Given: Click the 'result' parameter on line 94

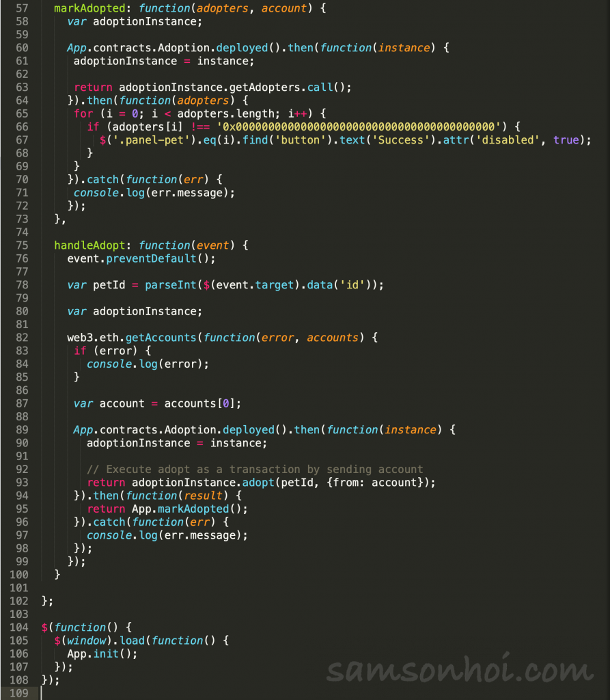Looking at the screenshot, I should (x=203, y=496).
